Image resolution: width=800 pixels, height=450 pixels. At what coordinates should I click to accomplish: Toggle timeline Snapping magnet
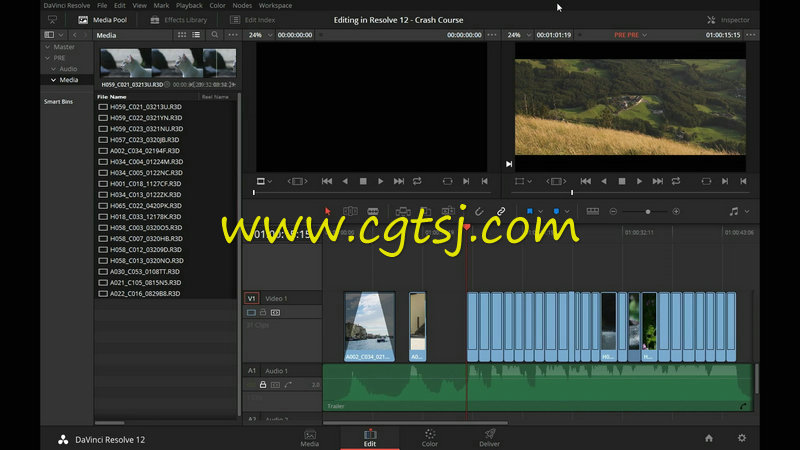(x=479, y=211)
